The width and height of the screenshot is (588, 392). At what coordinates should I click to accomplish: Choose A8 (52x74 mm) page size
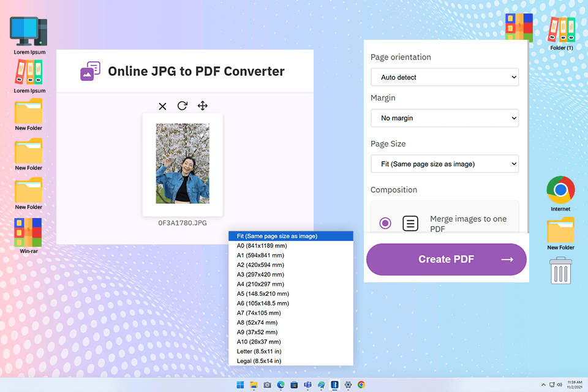click(x=291, y=323)
